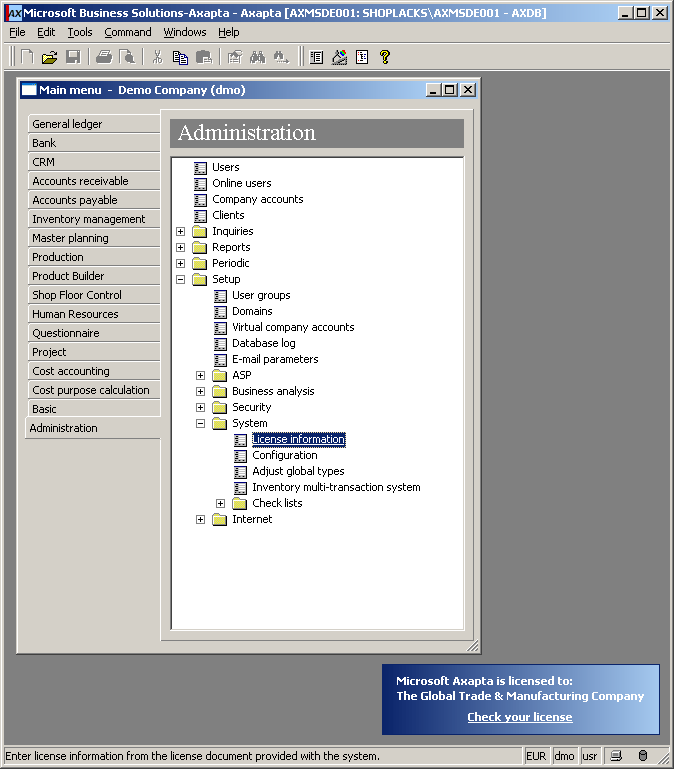Switch to Bank module
The image size is (674, 769).
click(94, 143)
